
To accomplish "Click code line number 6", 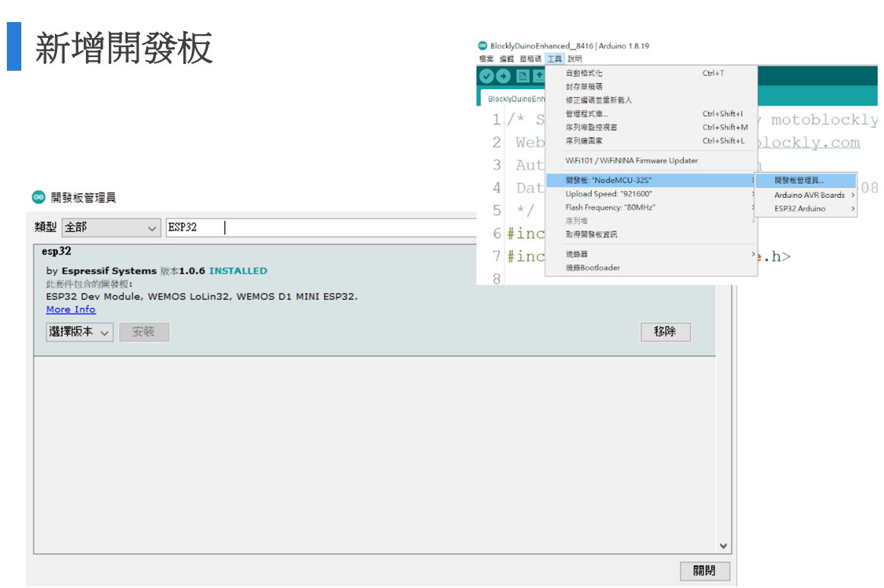I will point(497,234).
